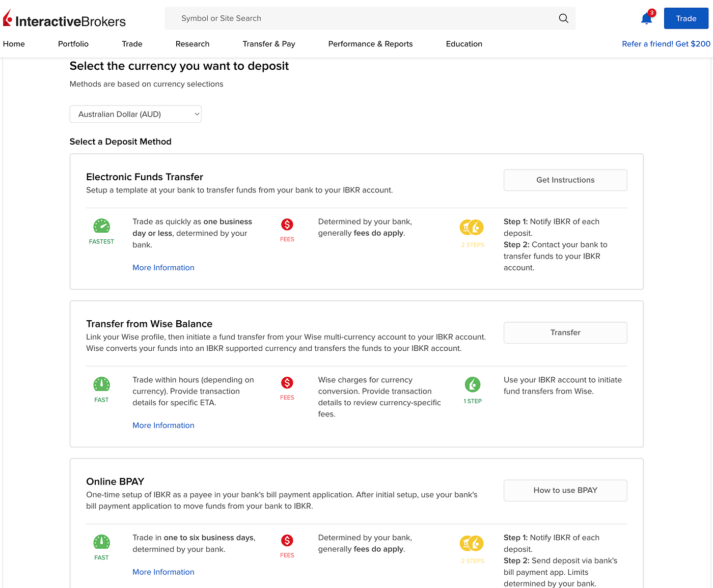Click the 2 STEPS icon in Electronic Funds Transfer

(472, 228)
